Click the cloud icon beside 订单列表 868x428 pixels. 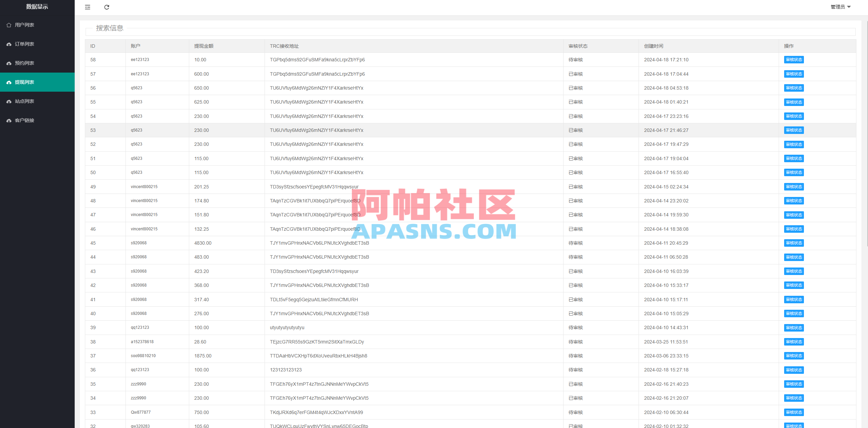pos(9,44)
